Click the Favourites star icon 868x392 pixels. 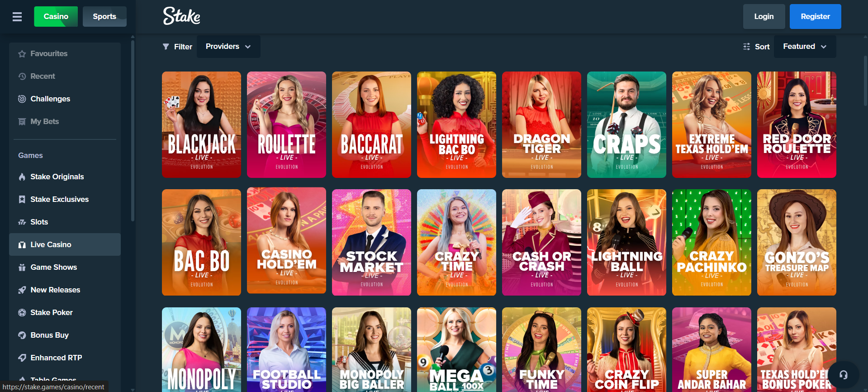22,53
